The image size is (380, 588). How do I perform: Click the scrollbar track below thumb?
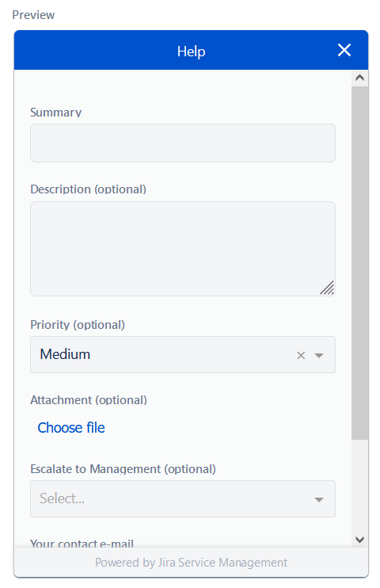pos(359,486)
